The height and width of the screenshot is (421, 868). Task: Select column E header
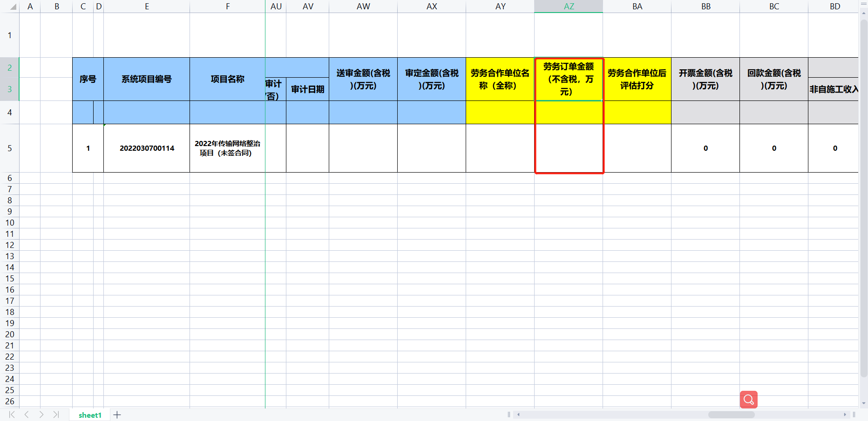147,7
